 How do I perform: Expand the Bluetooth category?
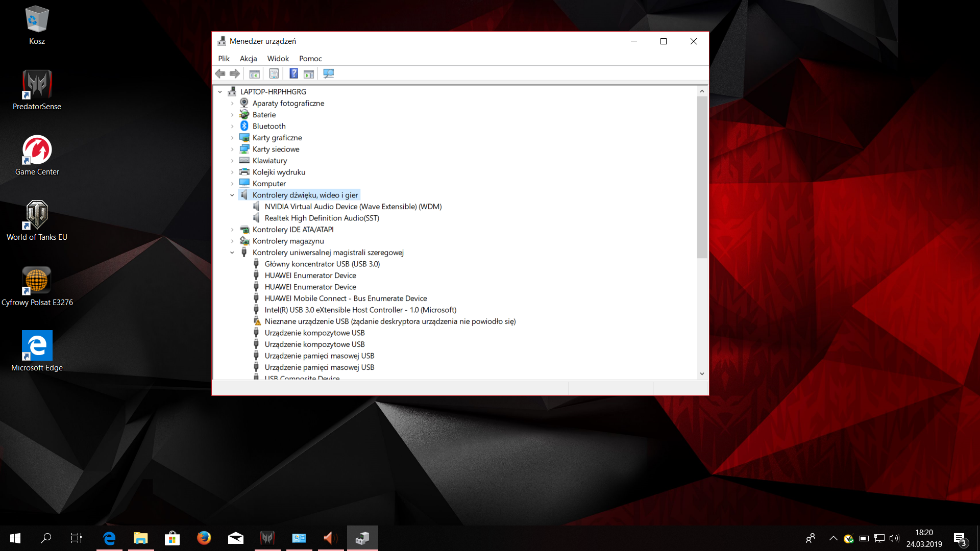click(232, 127)
